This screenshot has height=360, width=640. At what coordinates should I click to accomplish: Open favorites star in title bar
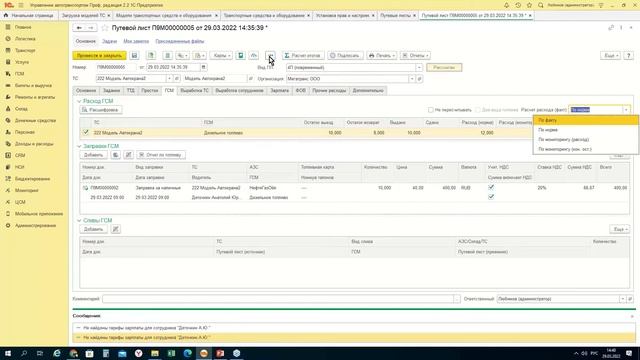pos(529,5)
